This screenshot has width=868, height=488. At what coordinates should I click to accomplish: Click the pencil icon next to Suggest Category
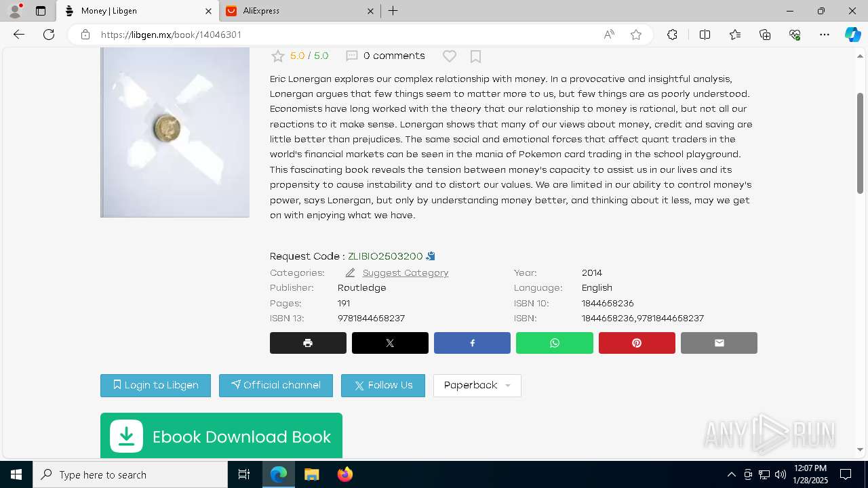pos(350,272)
